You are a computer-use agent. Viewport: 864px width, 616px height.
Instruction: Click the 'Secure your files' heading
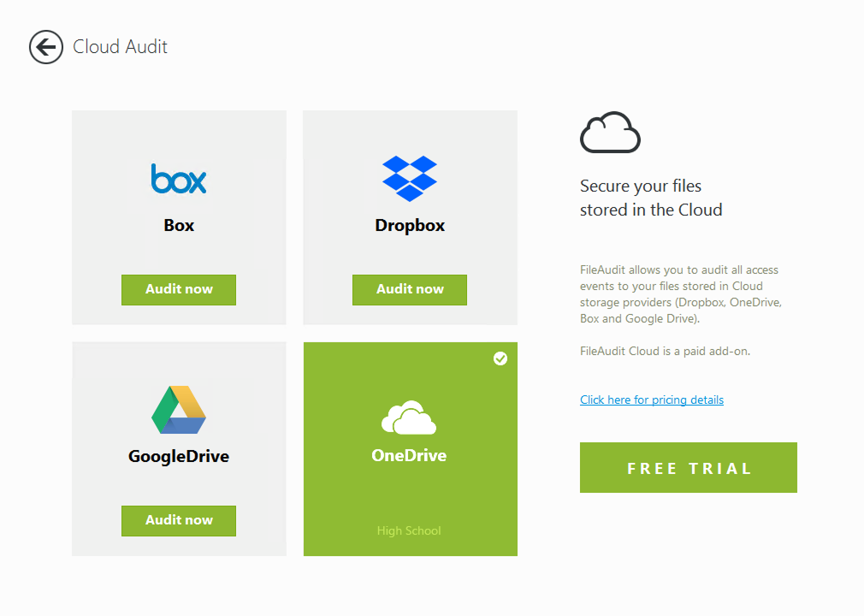651,198
